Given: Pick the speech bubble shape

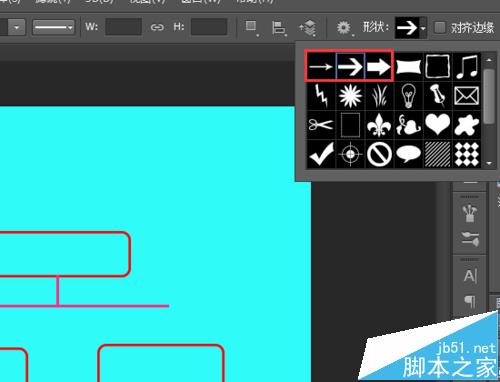Looking at the screenshot, I should click(x=409, y=154).
